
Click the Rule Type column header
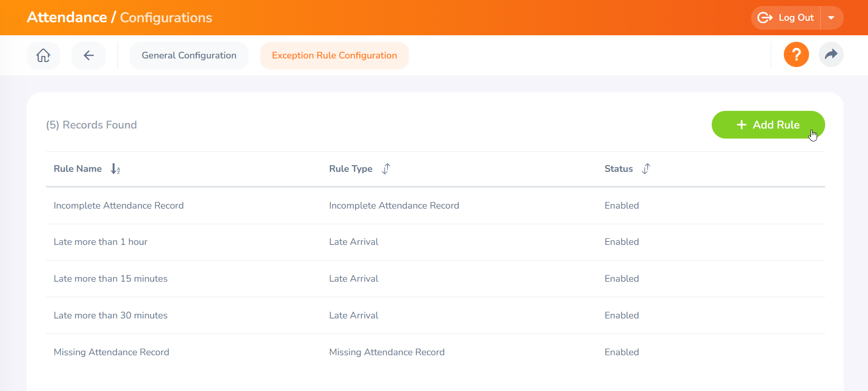click(x=350, y=169)
